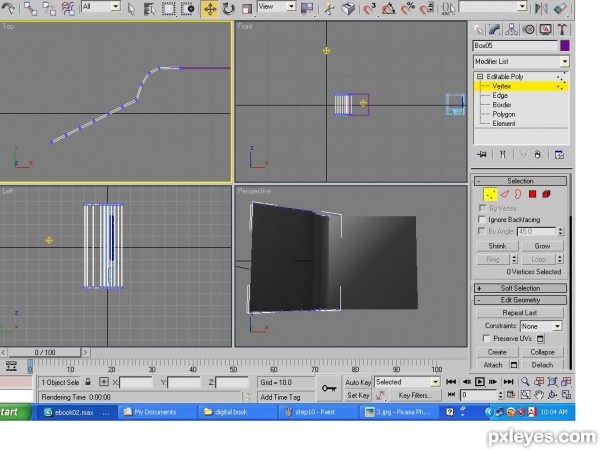Open the Display command panel tab

tap(546, 29)
